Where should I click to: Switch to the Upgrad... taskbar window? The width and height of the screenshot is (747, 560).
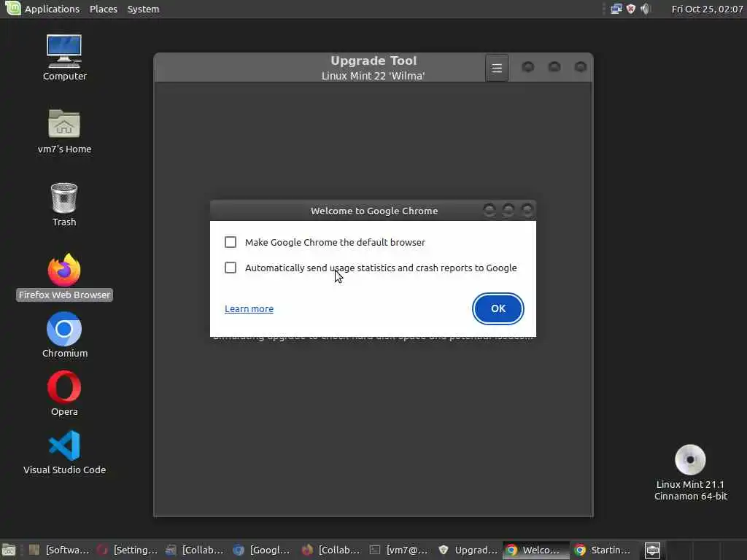468,550
